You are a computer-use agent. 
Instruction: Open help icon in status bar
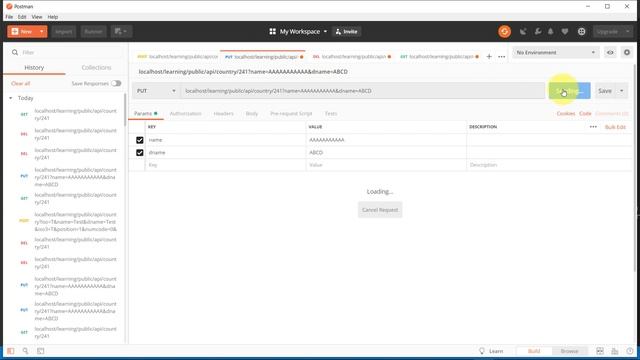click(x=630, y=351)
